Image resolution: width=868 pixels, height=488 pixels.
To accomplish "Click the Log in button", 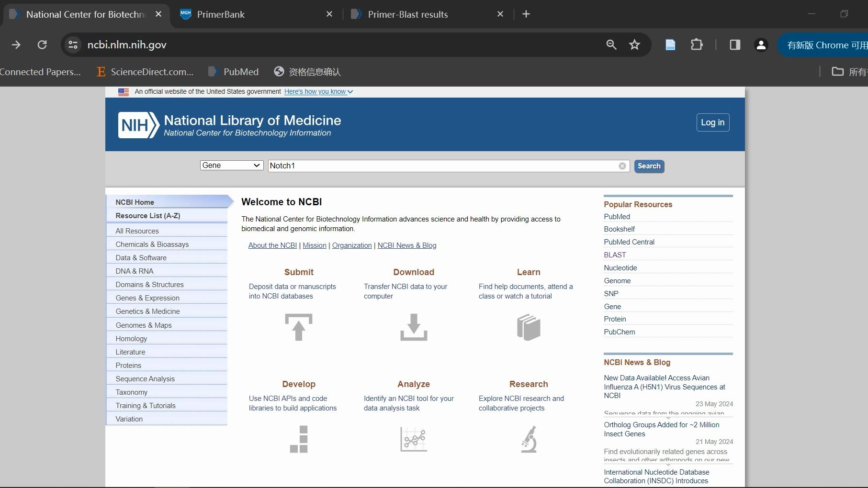I will click(x=713, y=122).
